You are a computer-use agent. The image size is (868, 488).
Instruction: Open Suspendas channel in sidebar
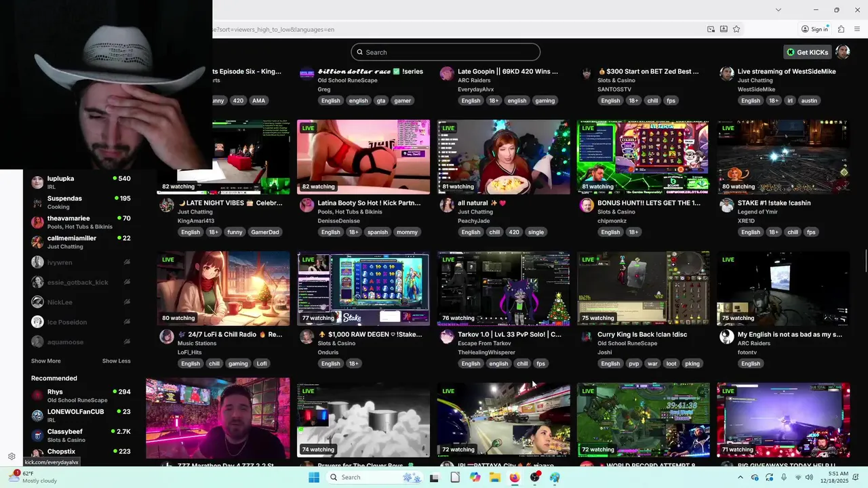pos(80,203)
